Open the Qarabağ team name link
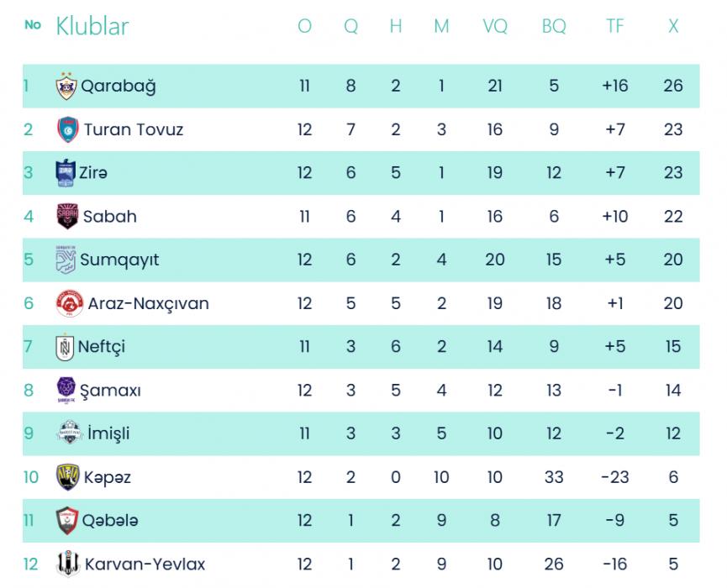The width and height of the screenshot is (727, 588). 118,86
